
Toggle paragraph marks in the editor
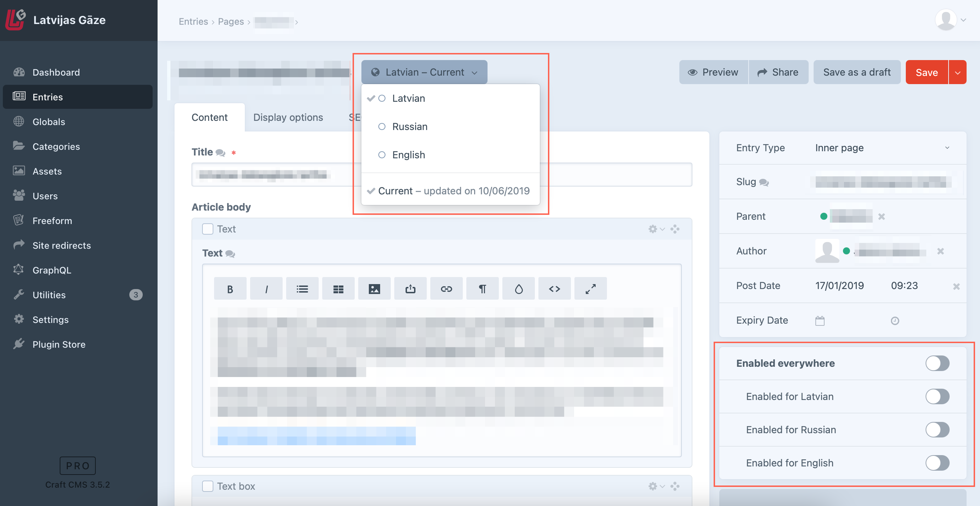click(x=482, y=288)
